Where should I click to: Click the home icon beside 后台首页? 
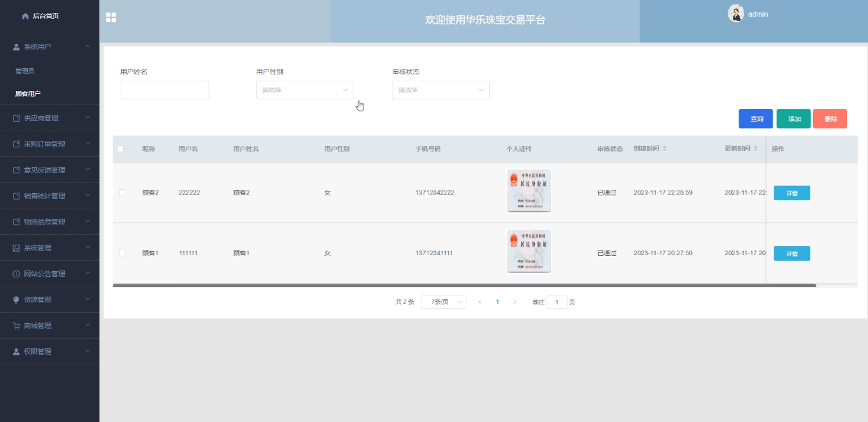pos(26,16)
